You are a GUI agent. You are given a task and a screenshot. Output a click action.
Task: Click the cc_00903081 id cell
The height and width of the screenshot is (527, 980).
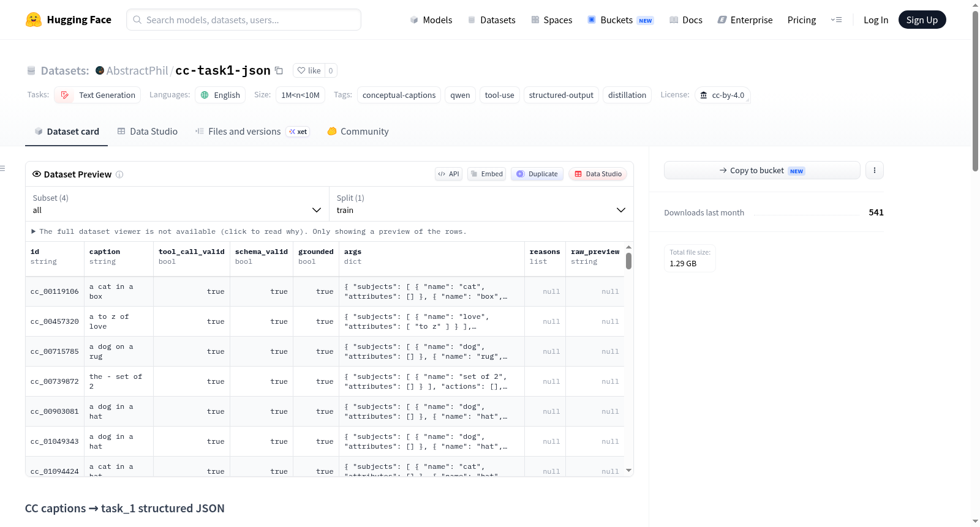(55, 411)
